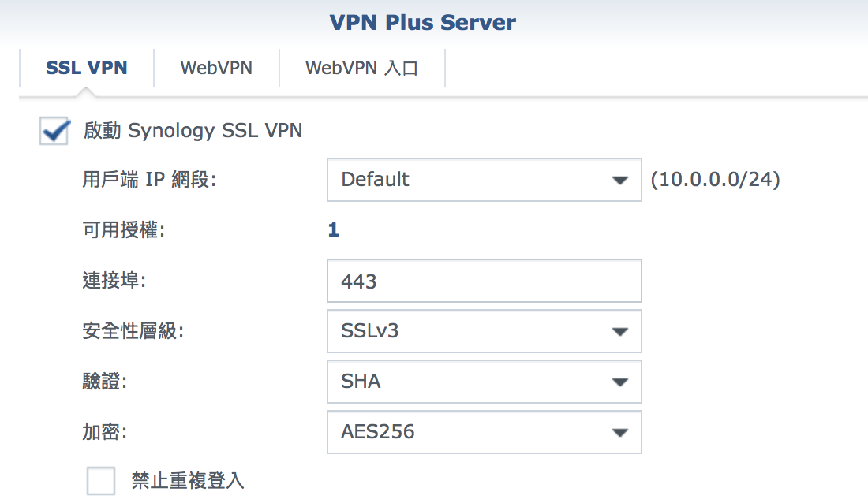The height and width of the screenshot is (503, 868).
Task: Click the (10.0.0.0/24) subnet text
Action: [715, 180]
